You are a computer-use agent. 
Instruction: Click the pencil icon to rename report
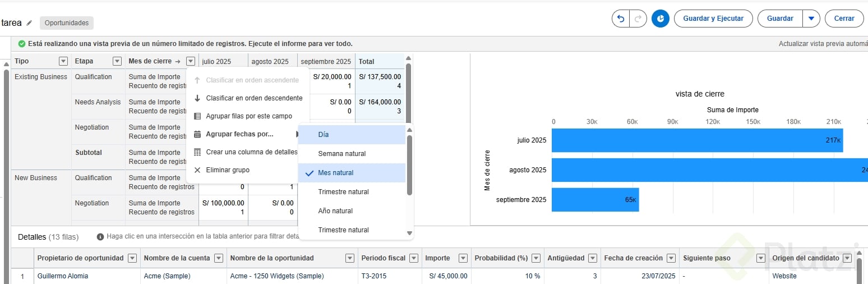[29, 23]
